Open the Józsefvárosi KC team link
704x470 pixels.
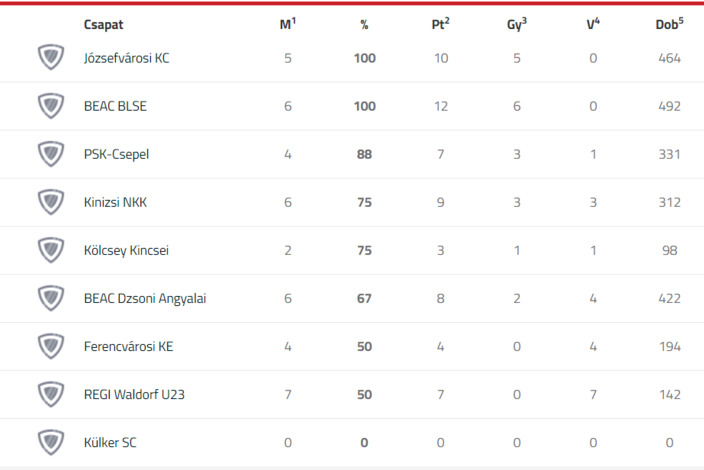coord(127,58)
